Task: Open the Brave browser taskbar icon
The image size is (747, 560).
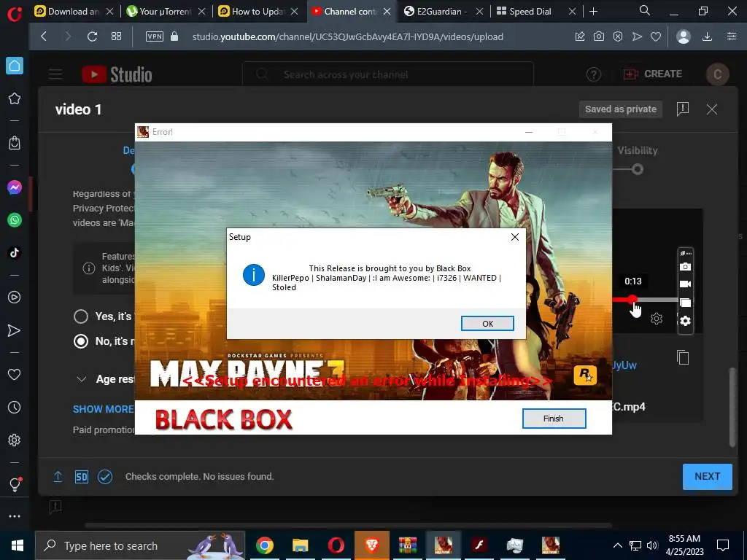Action: [371, 545]
